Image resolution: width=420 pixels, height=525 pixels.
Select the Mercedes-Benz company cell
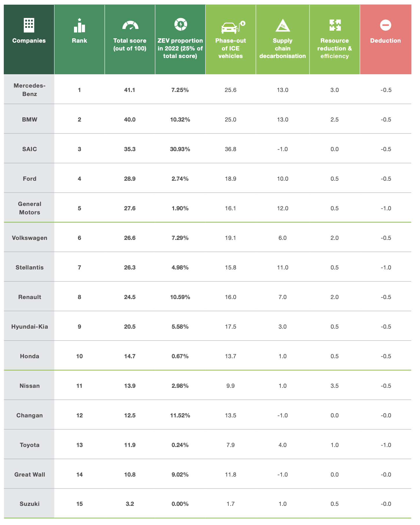click(30, 90)
